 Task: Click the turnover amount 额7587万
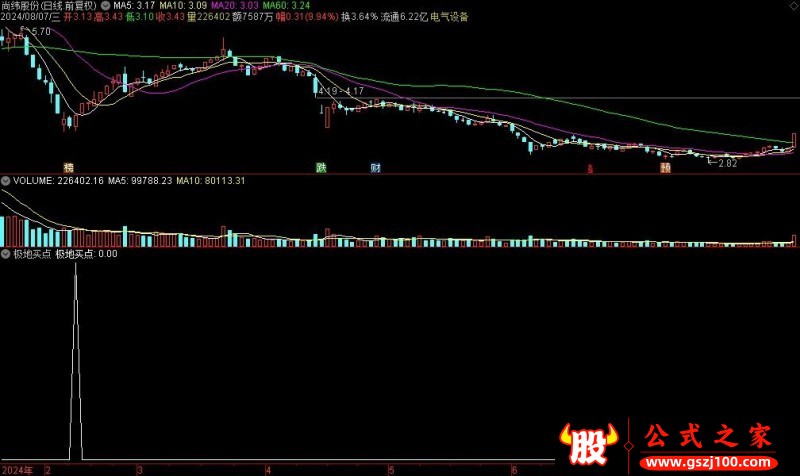pos(253,17)
